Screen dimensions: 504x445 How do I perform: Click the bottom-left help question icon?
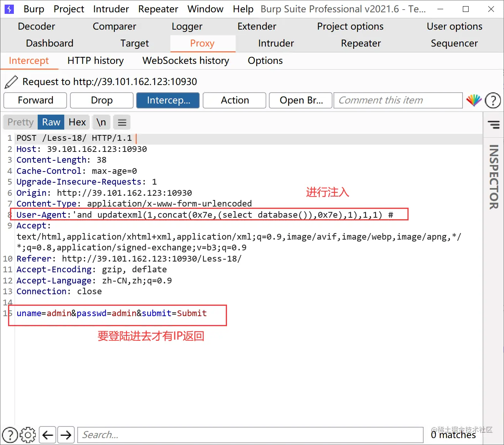(10, 435)
